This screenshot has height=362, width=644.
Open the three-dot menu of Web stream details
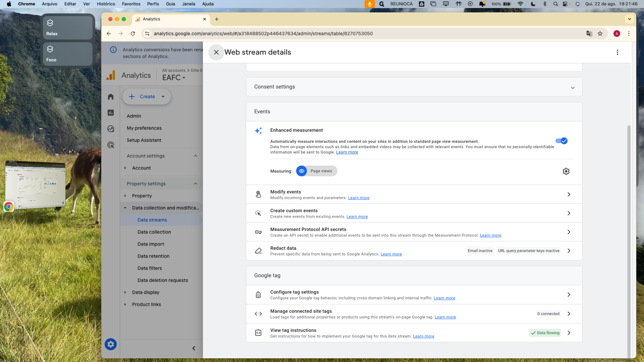[617, 52]
